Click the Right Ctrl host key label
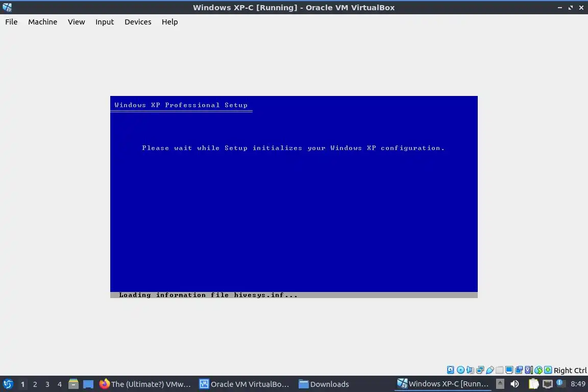This screenshot has height=392, width=588. 570,371
